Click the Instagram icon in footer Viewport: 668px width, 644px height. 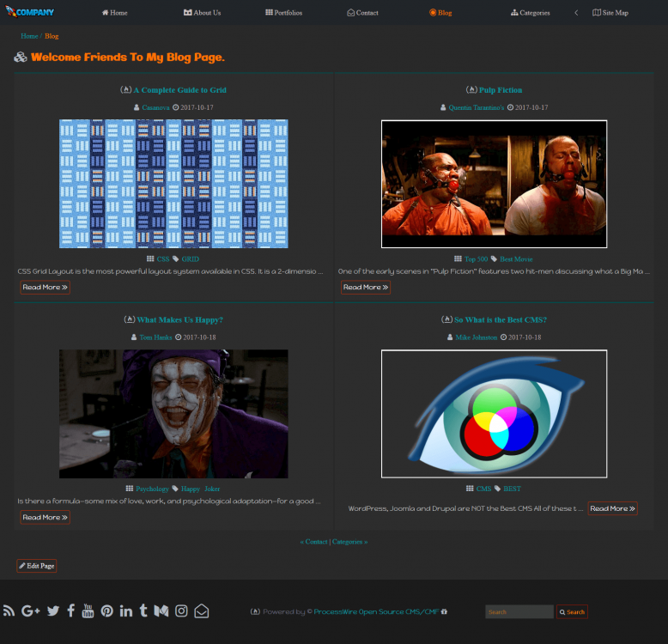[181, 611]
